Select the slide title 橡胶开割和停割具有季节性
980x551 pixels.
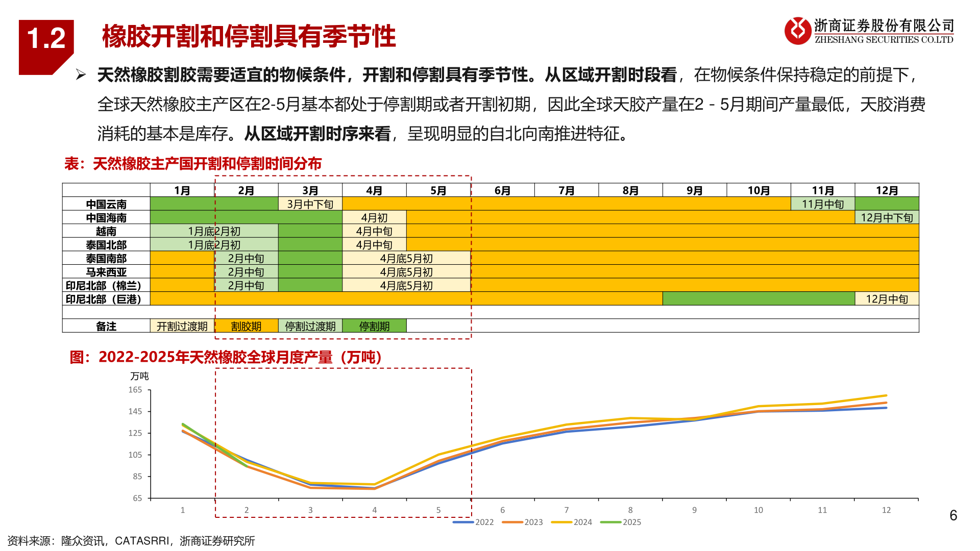249,36
